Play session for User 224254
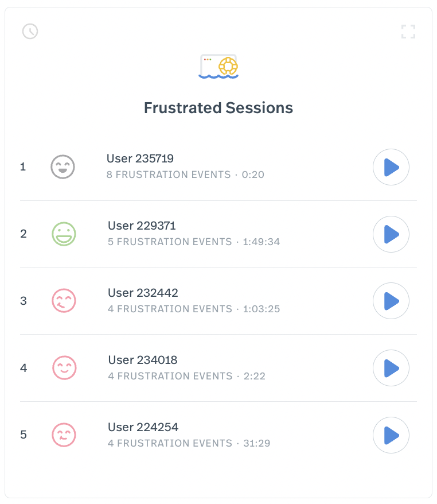Image resolution: width=437 pixels, height=504 pixels. (x=391, y=435)
